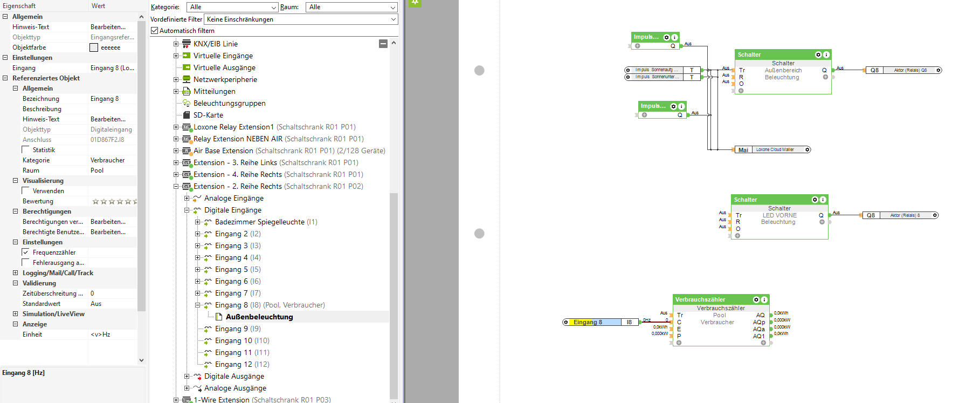Select Extension 3. Reihe Links
This screenshot has width=980, height=403.
[x=276, y=162]
